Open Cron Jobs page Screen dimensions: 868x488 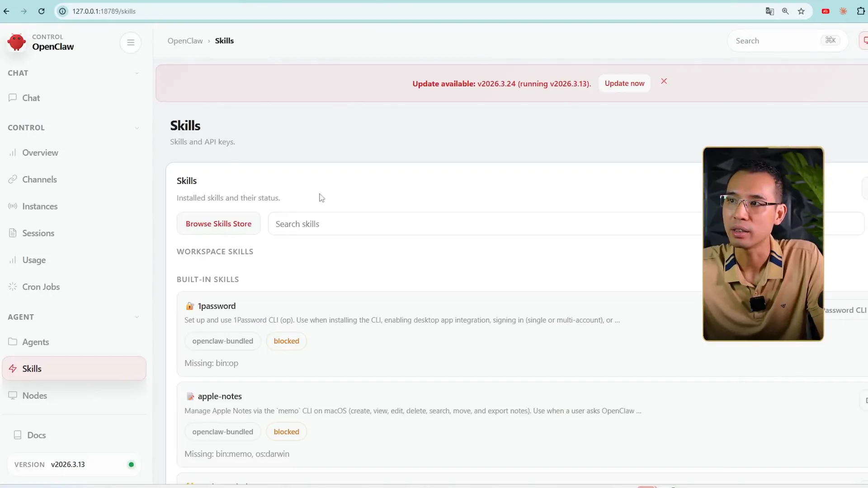74,286
